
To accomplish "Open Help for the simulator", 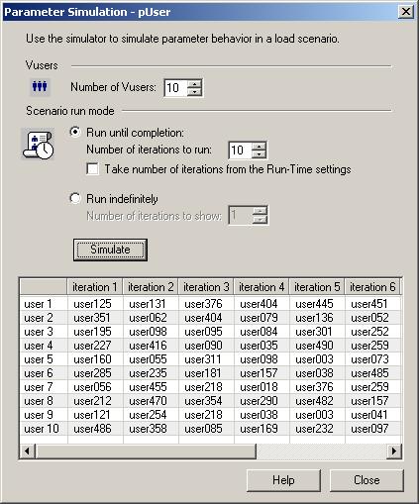I will (283, 480).
